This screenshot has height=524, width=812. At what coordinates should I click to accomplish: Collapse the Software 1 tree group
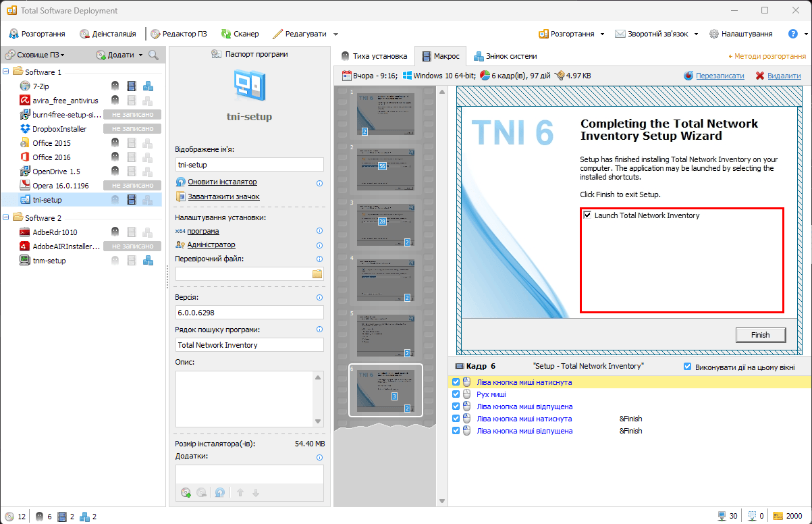[7, 72]
